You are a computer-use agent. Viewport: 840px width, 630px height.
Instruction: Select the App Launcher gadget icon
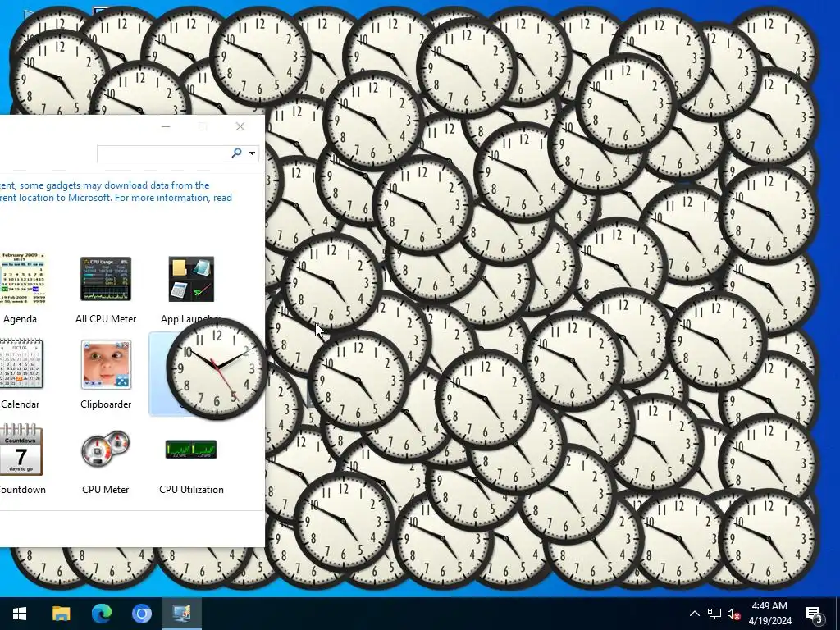(191, 279)
